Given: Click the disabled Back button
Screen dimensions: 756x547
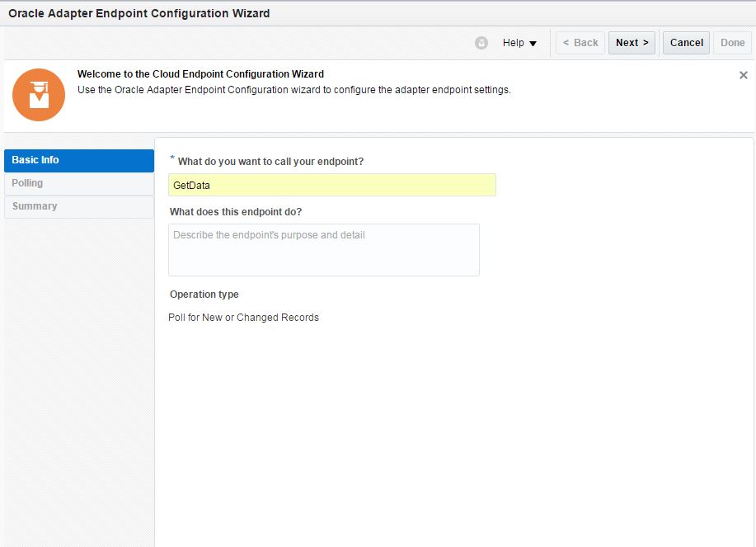Looking at the screenshot, I should point(580,43).
